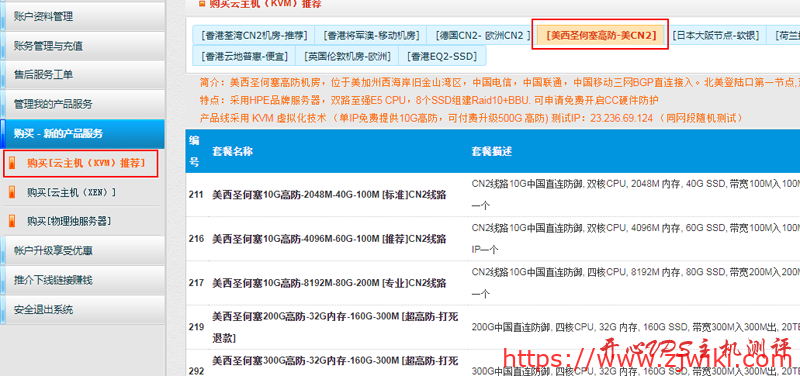This screenshot has height=376, width=800.
Task: Switch to 香港EQ2-SSD tab
Action: tap(442, 56)
